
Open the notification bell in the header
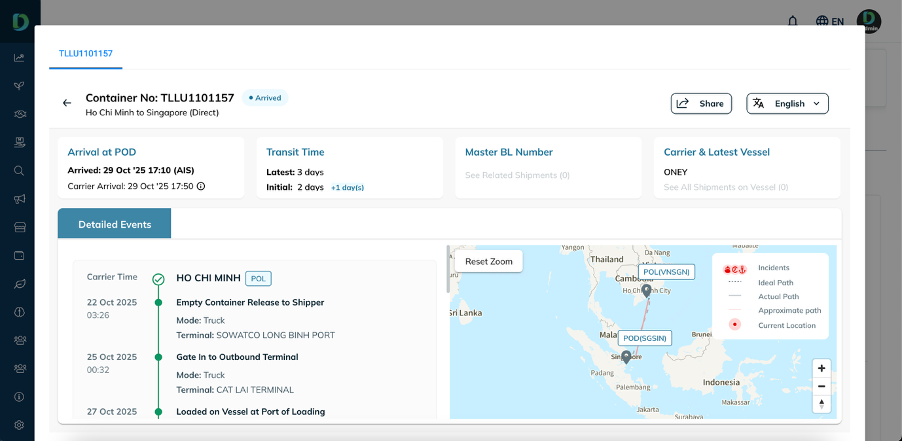(x=793, y=21)
